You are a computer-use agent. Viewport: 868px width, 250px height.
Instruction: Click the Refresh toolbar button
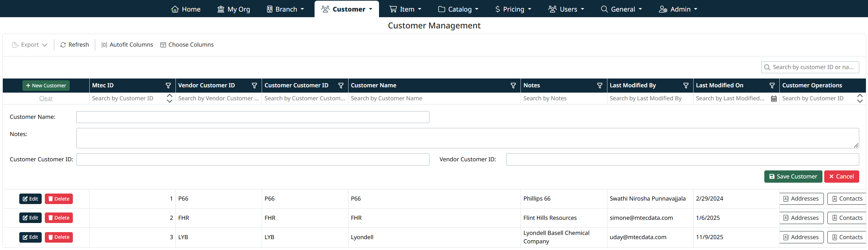pos(75,45)
